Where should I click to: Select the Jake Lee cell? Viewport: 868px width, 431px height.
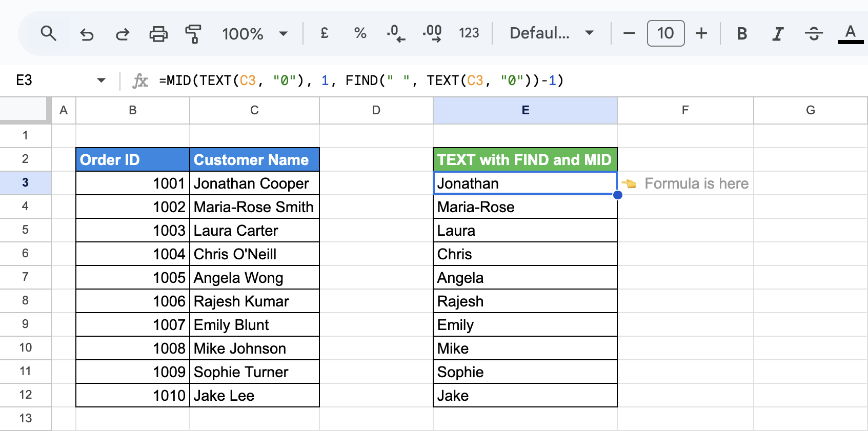[x=254, y=395]
